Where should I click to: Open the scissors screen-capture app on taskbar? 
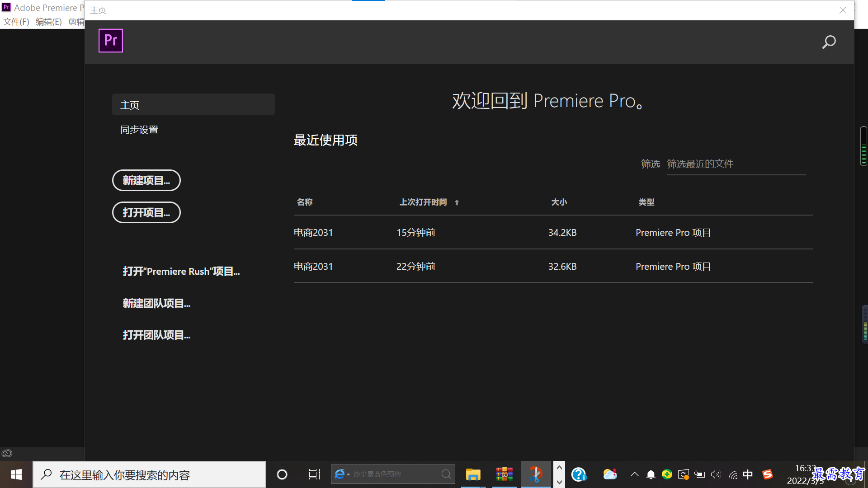pos(536,474)
